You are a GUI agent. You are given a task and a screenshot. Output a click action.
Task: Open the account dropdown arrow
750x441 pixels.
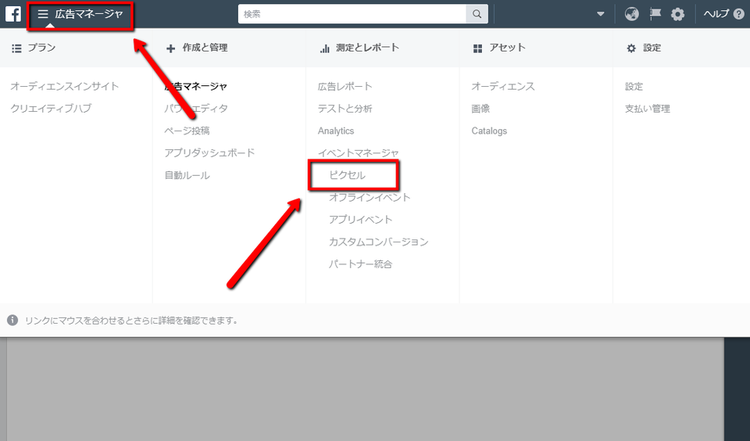600,14
